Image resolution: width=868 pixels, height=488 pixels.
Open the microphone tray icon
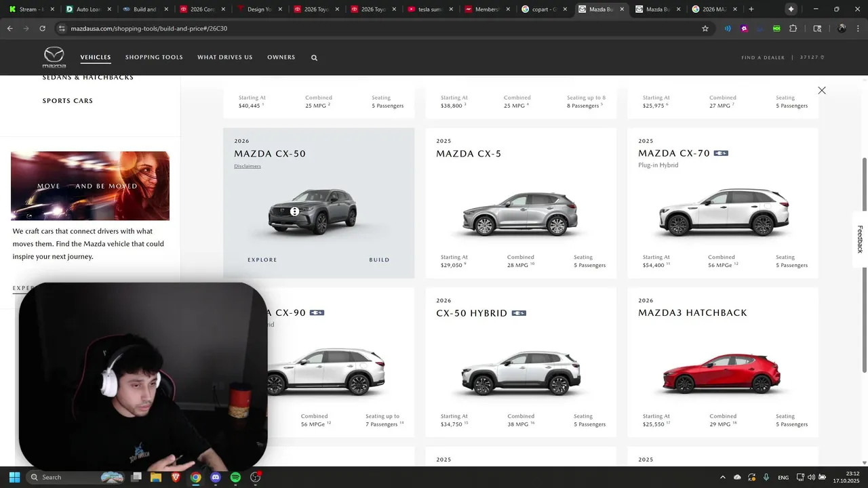point(766,477)
